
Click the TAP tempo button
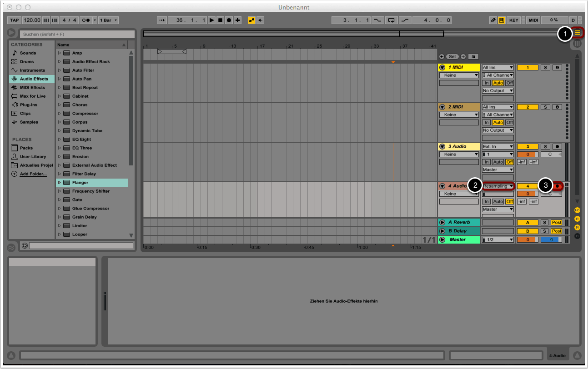point(15,20)
